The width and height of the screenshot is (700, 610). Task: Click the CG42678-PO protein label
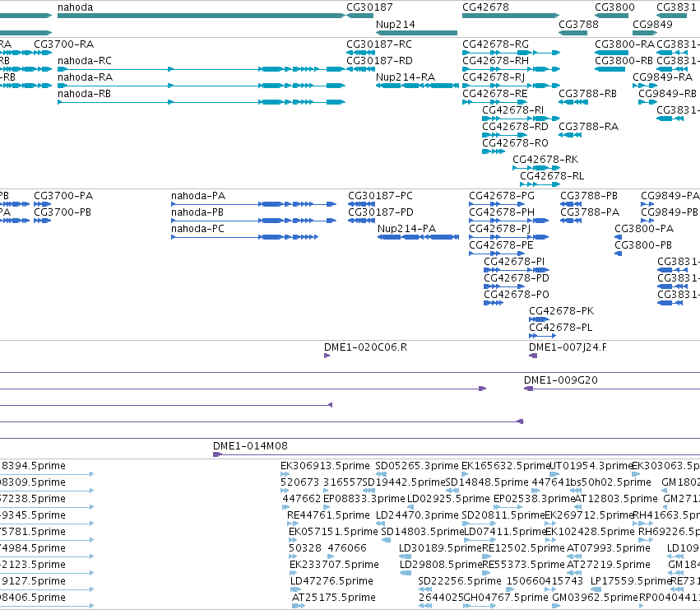517,295
